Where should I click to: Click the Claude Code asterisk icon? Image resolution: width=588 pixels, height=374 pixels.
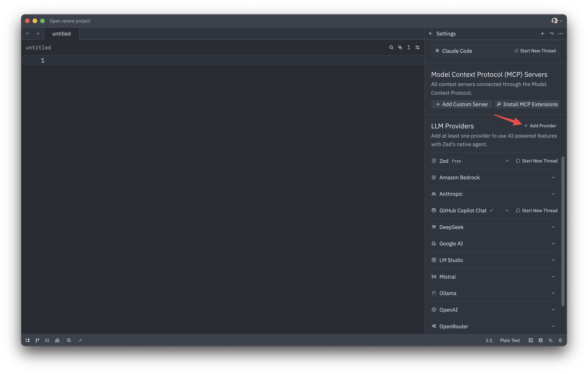pyautogui.click(x=437, y=51)
